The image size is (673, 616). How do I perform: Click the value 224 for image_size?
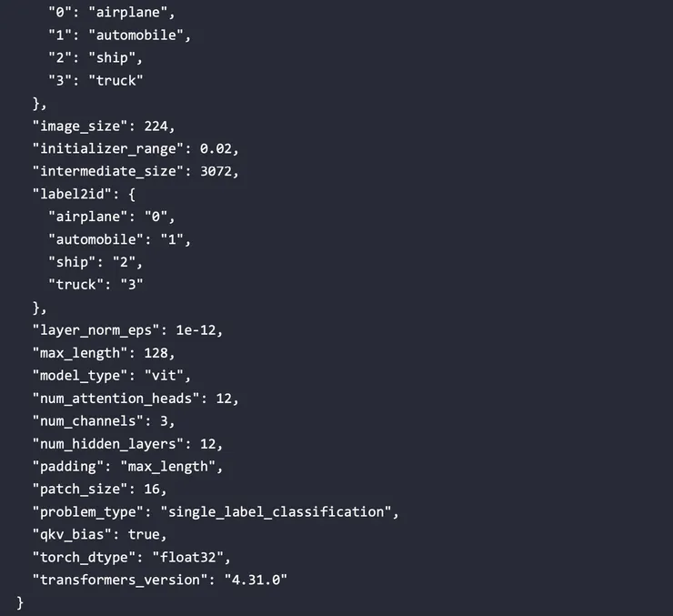159,126
